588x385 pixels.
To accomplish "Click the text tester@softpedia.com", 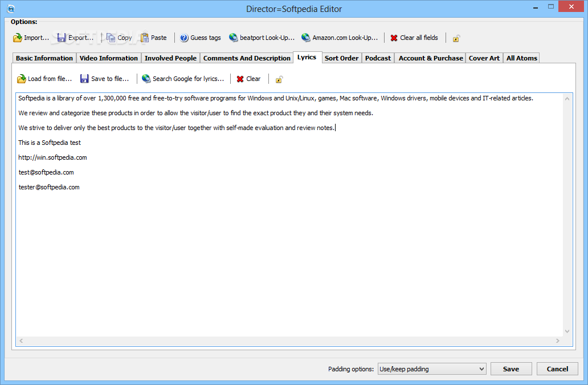I will pyautogui.click(x=49, y=187).
